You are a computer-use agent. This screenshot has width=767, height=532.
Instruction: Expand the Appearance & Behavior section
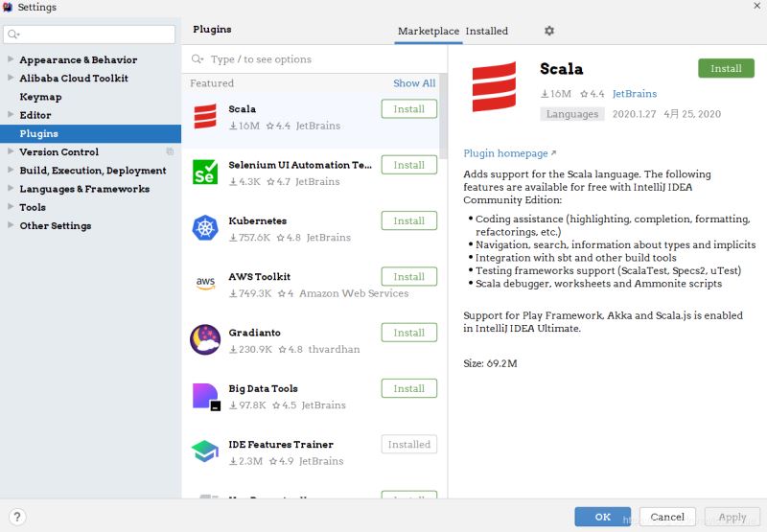11,59
